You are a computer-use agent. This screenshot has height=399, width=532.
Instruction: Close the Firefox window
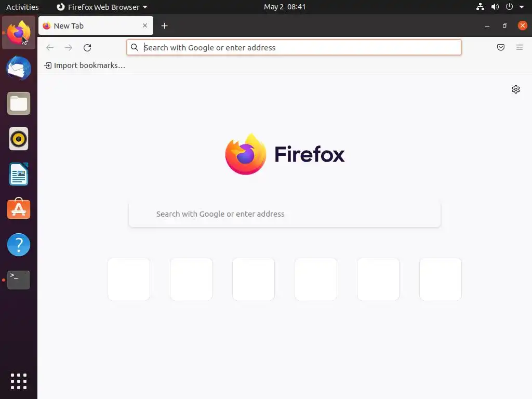click(x=523, y=25)
